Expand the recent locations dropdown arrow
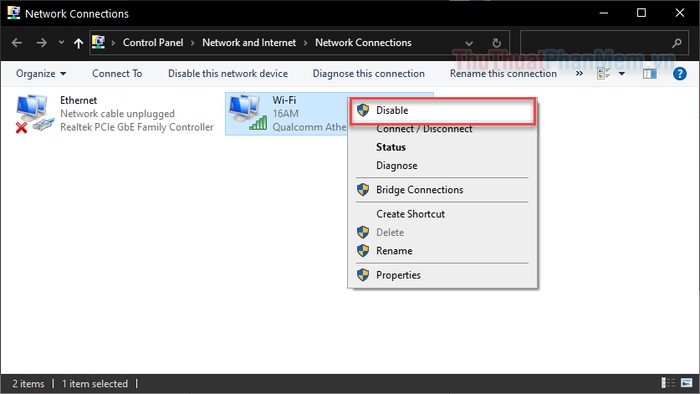This screenshot has height=394, width=700. coord(61,43)
